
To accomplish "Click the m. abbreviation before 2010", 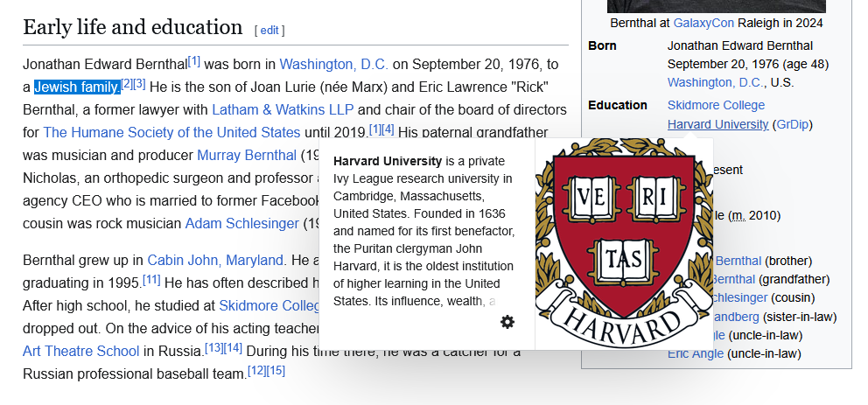I will click(737, 216).
